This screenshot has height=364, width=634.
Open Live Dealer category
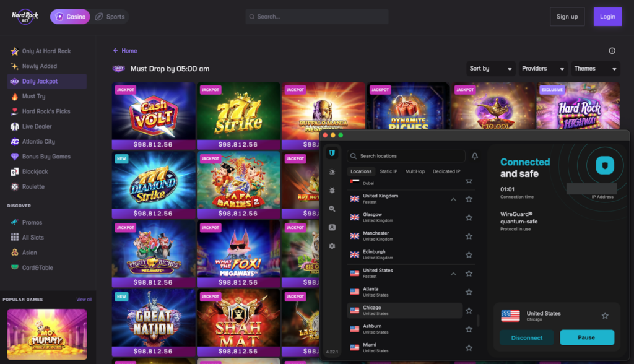[x=46, y=126]
